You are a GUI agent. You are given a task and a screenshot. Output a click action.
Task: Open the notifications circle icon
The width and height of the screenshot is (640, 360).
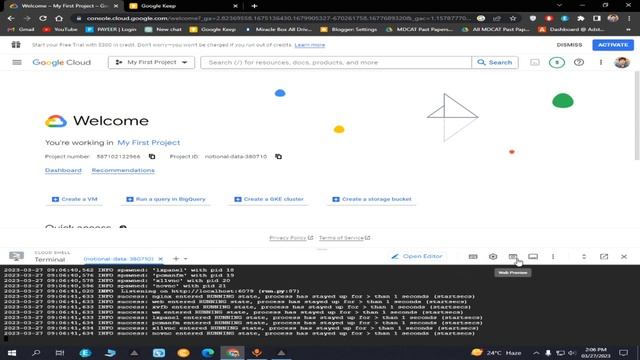(x=557, y=62)
